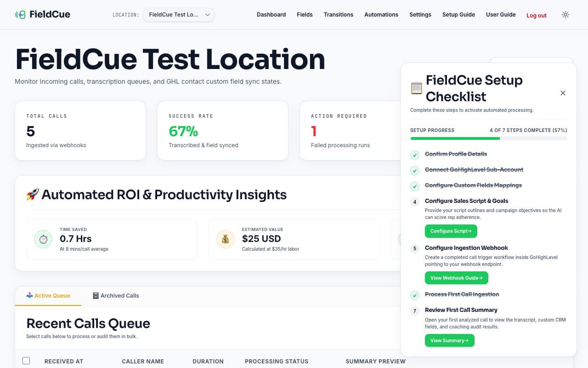
Task: Click the Recent Calls Queue heading
Action: point(88,323)
